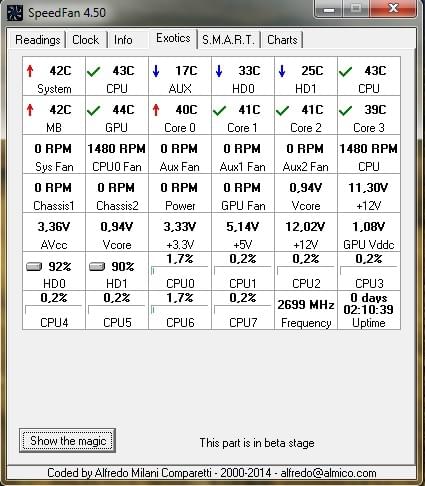Click the green checkmark beside GPU temperature

(93, 110)
